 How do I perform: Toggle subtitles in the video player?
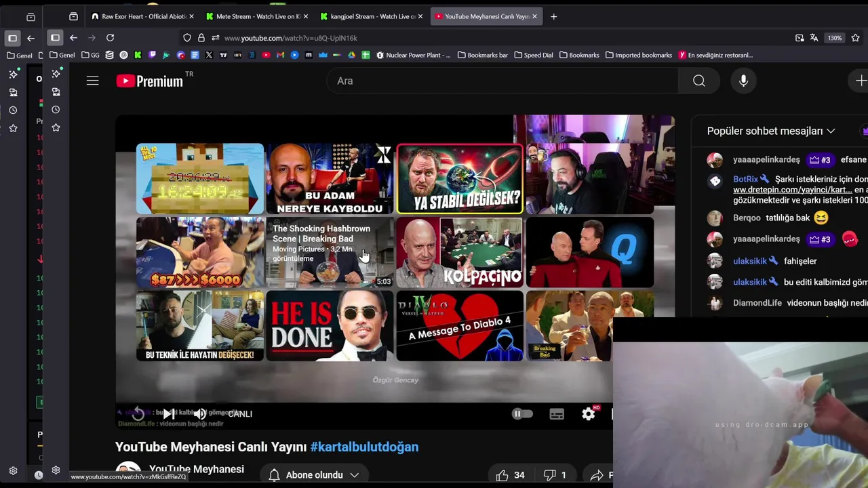coord(557,414)
